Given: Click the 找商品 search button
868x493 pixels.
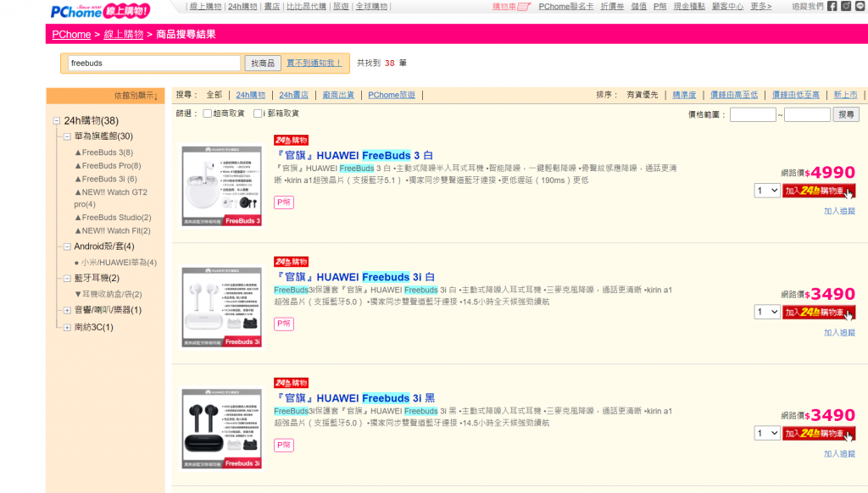Looking at the screenshot, I should coord(263,63).
